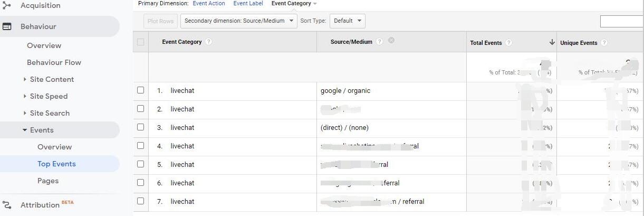
Task: Switch primary dimension to Event Action
Action: point(209,3)
